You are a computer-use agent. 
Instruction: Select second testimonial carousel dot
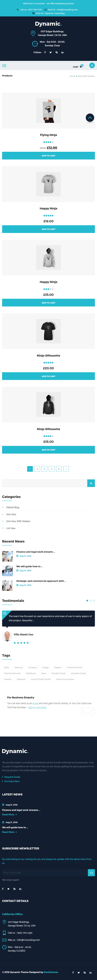coord(91,601)
